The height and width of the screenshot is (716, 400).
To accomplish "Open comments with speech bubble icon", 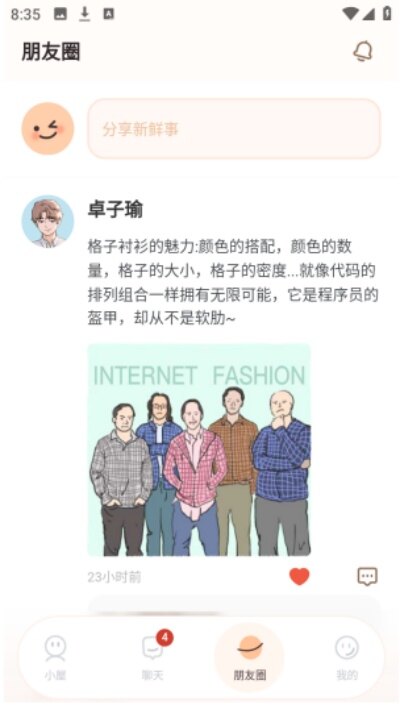I will (x=367, y=576).
